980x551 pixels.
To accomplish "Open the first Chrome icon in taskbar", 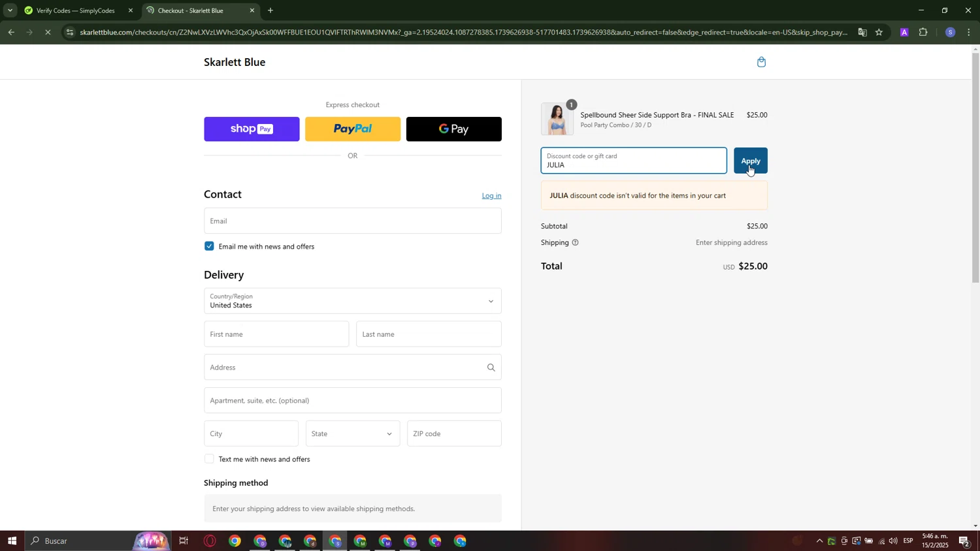I will click(x=235, y=541).
